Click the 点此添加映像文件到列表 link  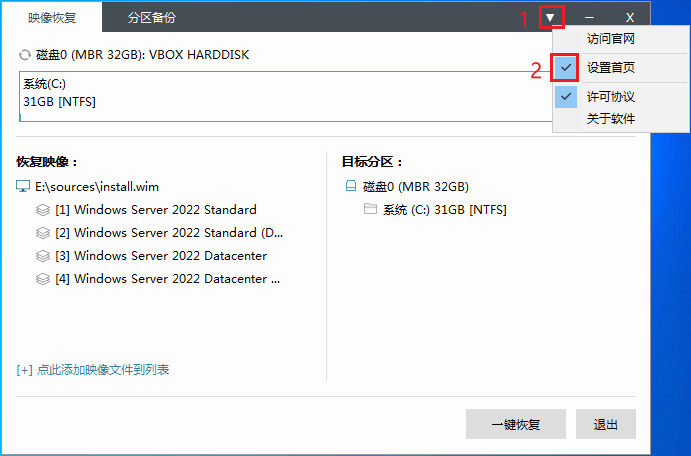pyautogui.click(x=93, y=370)
